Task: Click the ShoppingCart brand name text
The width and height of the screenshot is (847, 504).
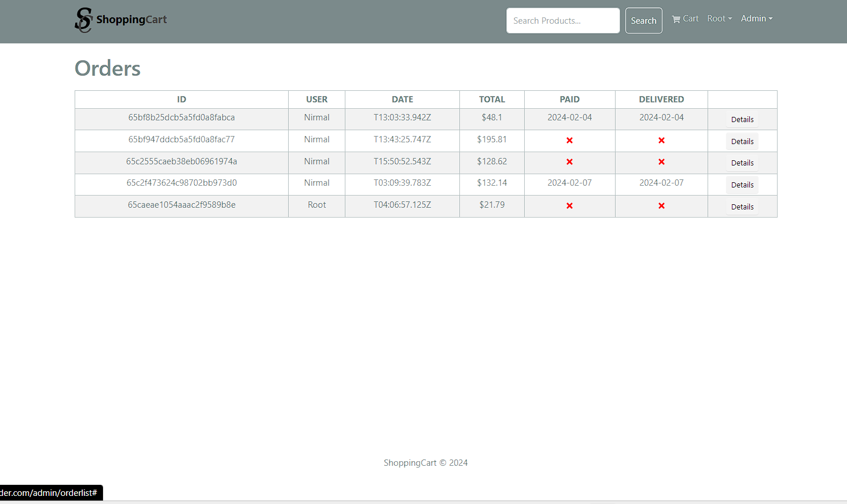Action: pos(131,20)
